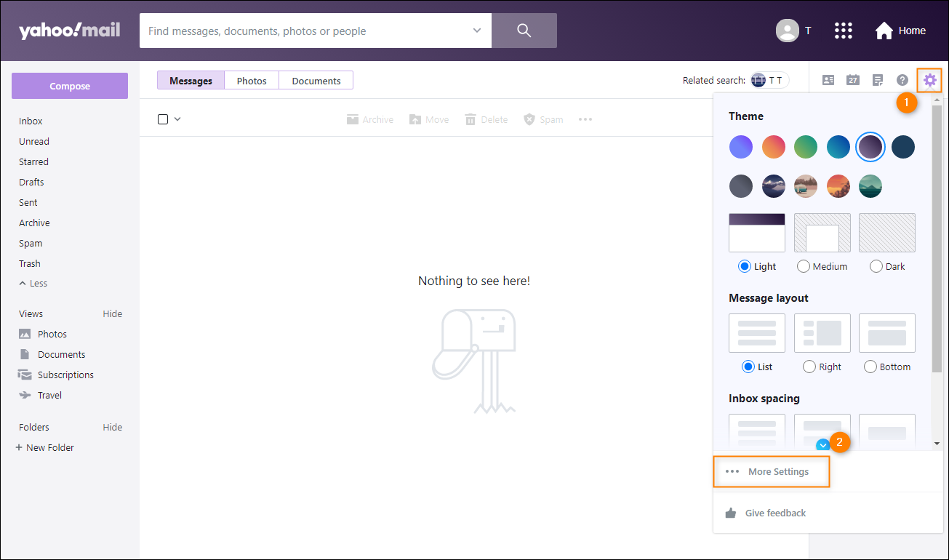Open the Calendar icon showing 27
The width and height of the screenshot is (949, 560).
[x=852, y=80]
